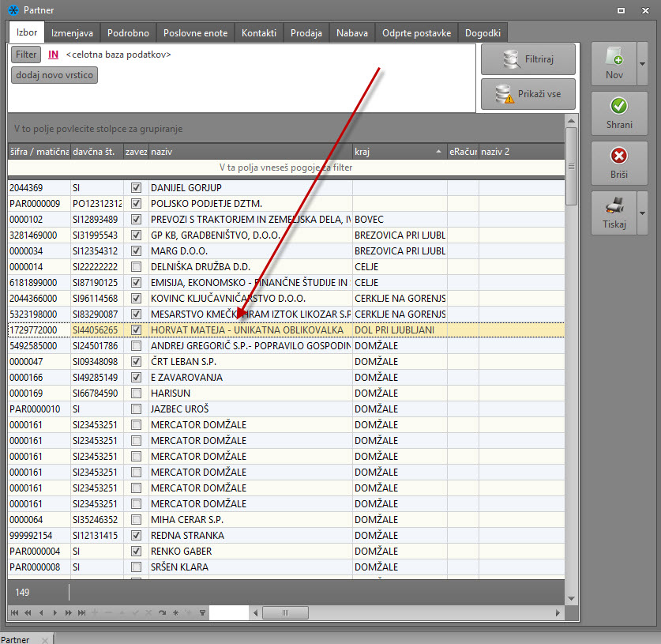661x644 pixels.
Task: Select the RENKO GABER row
Action: coord(286,552)
